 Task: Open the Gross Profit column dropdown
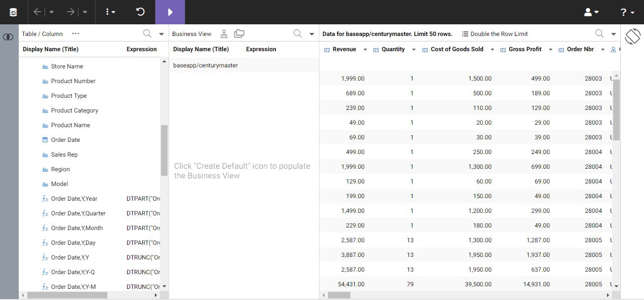click(x=550, y=50)
